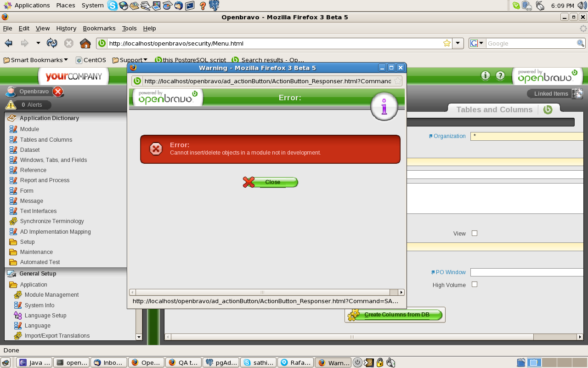The width and height of the screenshot is (588, 368).
Task: Close the error popup with the Close button
Action: tap(271, 182)
